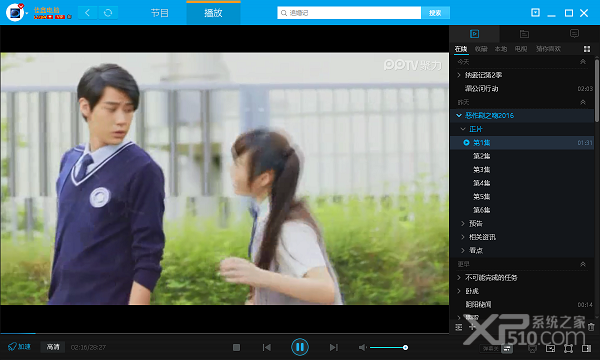Collapse the 恶作剧之吻2016 entry
Image resolution: width=600 pixels, height=360 pixels.
coord(459,116)
